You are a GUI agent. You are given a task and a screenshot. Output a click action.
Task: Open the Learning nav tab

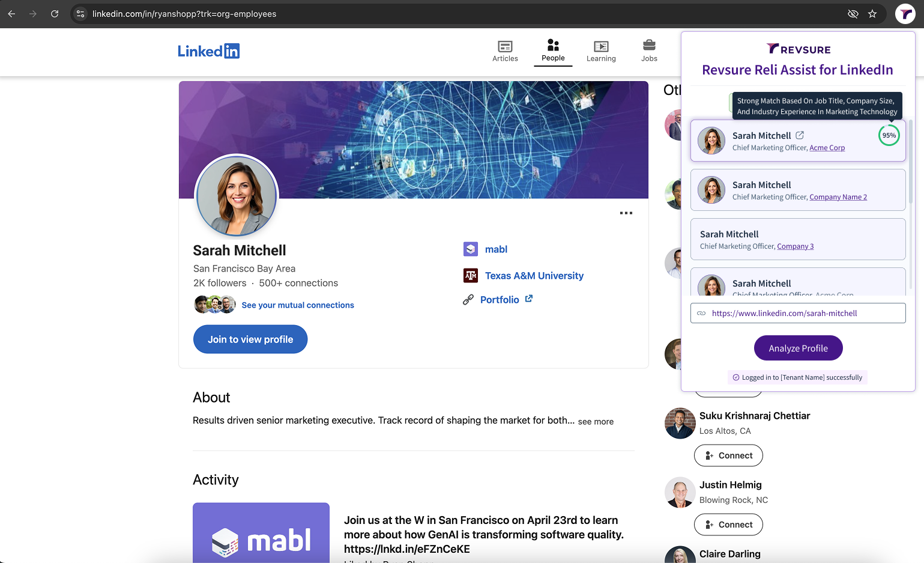pos(601,52)
